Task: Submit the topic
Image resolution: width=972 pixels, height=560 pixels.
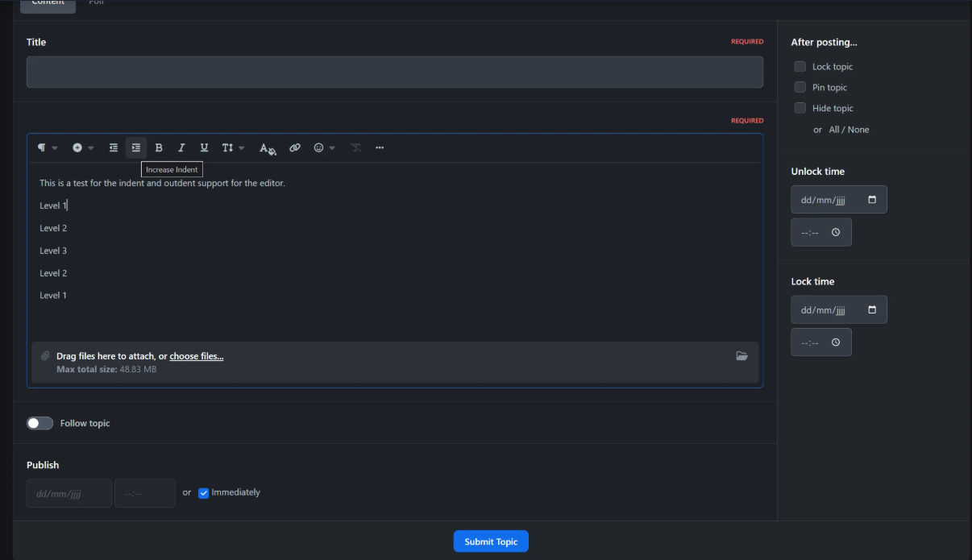Action: click(491, 541)
